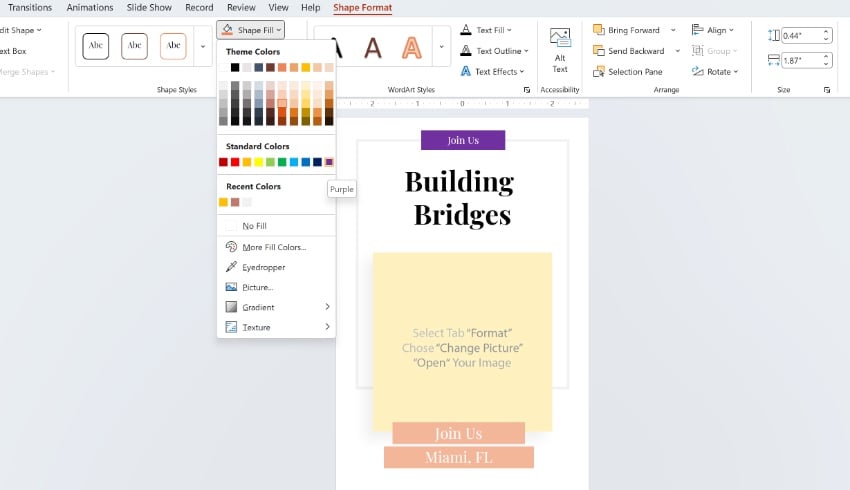Expand the Gradient submenu
850x490 pixels.
(276, 307)
